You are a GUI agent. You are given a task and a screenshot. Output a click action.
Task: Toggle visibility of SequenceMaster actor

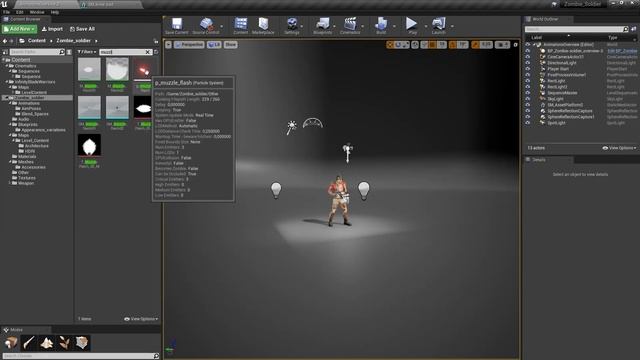[x=527, y=93]
